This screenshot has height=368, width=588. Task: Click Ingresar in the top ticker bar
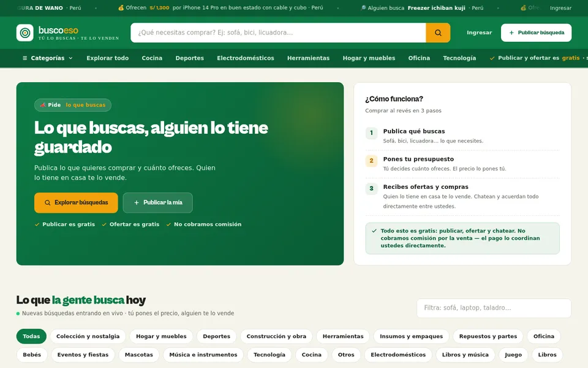[x=560, y=8]
